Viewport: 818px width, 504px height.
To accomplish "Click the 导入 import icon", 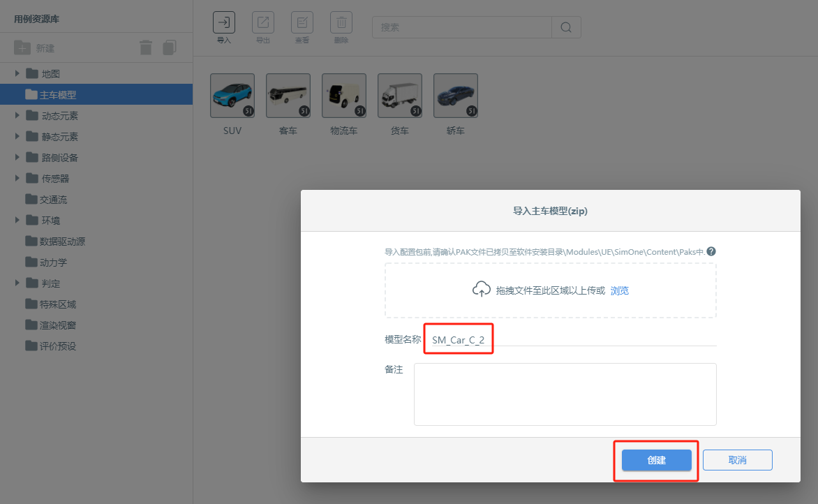I will pyautogui.click(x=224, y=22).
